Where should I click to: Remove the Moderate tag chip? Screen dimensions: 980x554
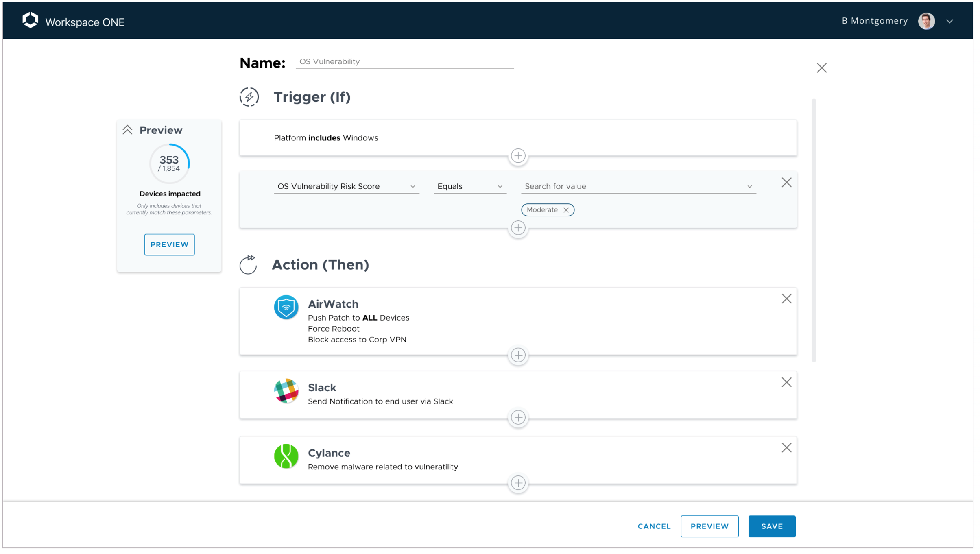pos(565,210)
